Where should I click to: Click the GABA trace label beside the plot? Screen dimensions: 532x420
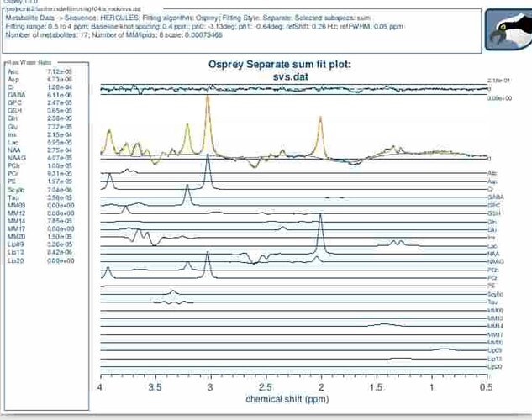click(x=495, y=197)
